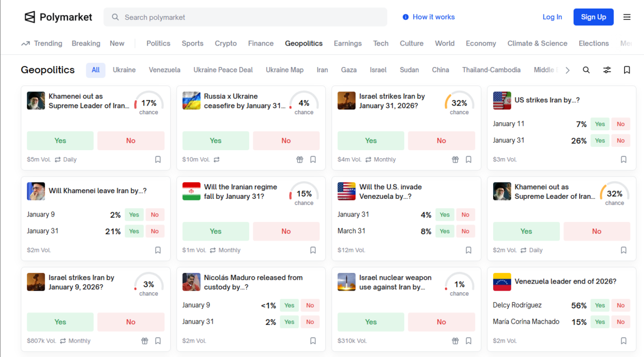Click the Polymarket logo icon
This screenshot has height=357, width=644.
coord(30,17)
